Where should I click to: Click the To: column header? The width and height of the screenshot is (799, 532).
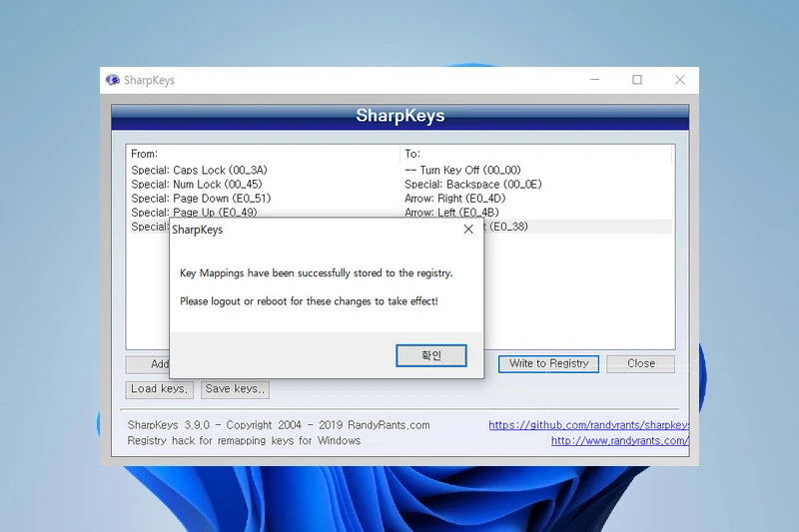pos(536,154)
